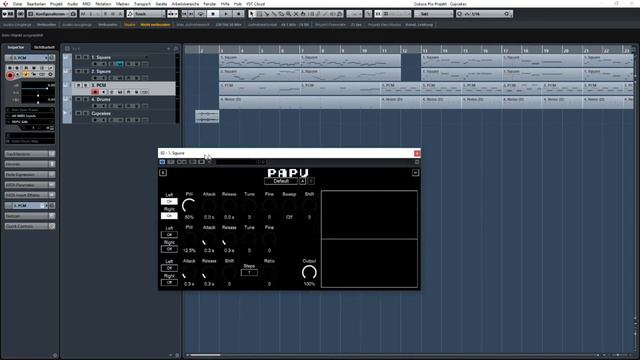Select the Cupcakes folder track name

pyautogui.click(x=101, y=113)
